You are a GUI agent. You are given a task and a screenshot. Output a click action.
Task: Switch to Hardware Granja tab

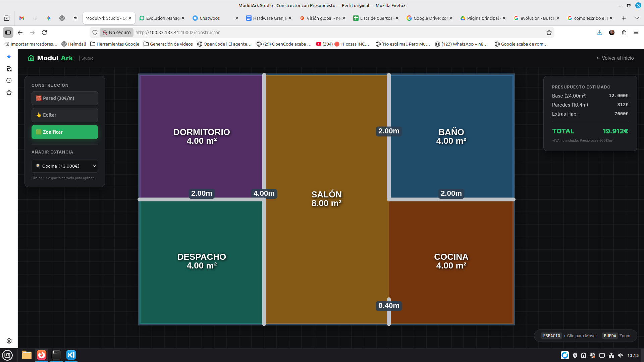(x=269, y=18)
